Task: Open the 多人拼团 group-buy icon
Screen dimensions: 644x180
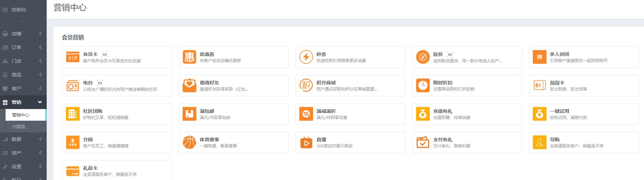Action: coord(540,57)
